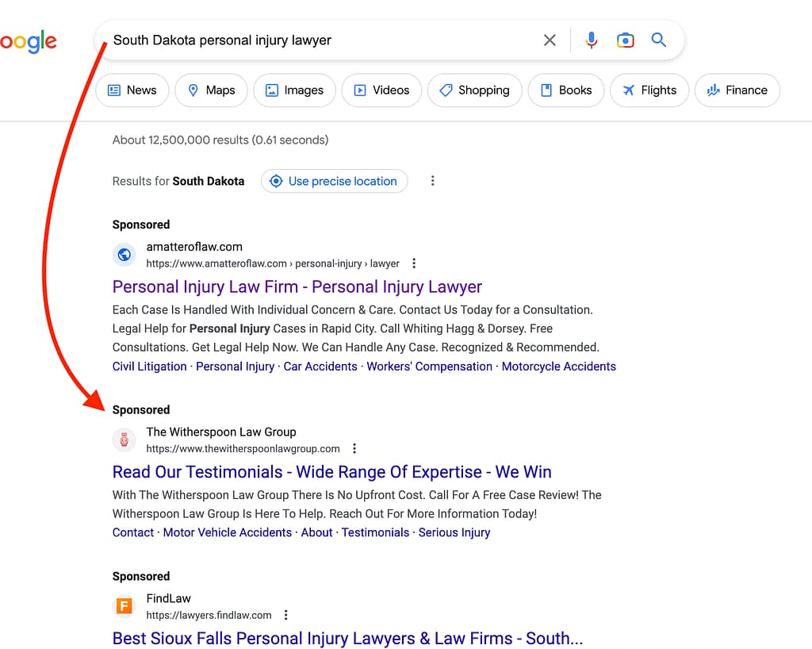This screenshot has width=812, height=649.
Task: Click The Witherspoon Law Group site name
Action: click(x=221, y=432)
